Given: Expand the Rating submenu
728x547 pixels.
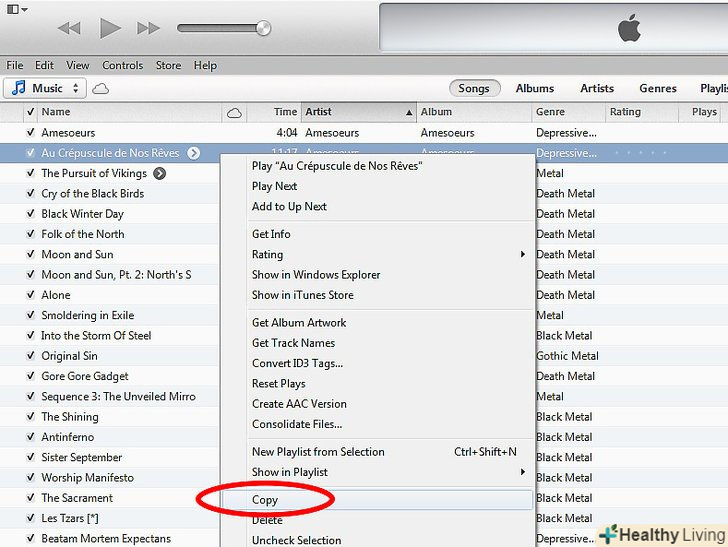Looking at the screenshot, I should click(x=377, y=254).
